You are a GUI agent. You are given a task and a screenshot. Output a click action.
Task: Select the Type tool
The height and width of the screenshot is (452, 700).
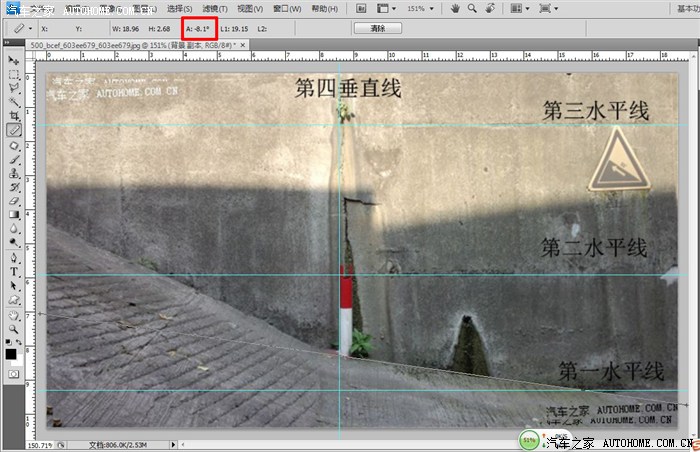14,272
